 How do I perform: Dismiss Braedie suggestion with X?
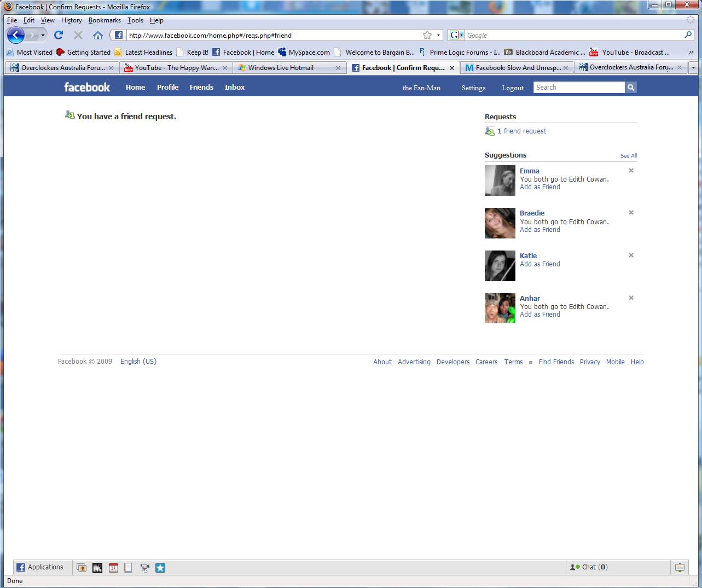pyautogui.click(x=631, y=213)
